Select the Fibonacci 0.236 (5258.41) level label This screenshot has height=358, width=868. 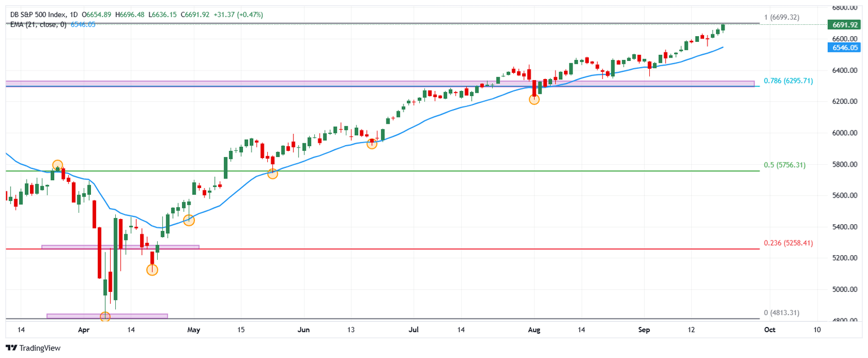788,243
